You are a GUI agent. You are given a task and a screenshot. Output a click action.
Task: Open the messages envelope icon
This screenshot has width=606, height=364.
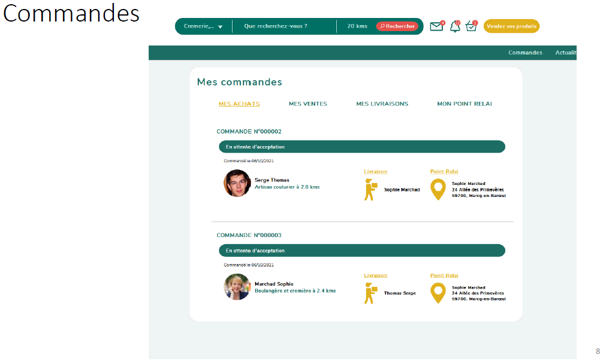tap(436, 26)
